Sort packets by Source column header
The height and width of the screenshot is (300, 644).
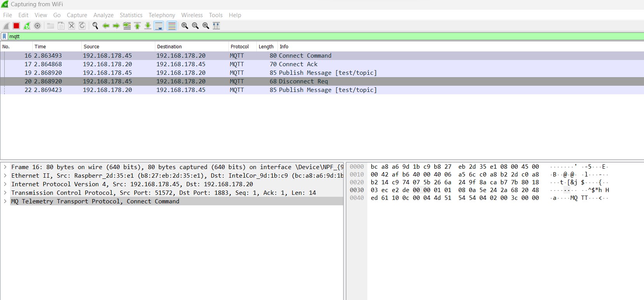pyautogui.click(x=118, y=46)
